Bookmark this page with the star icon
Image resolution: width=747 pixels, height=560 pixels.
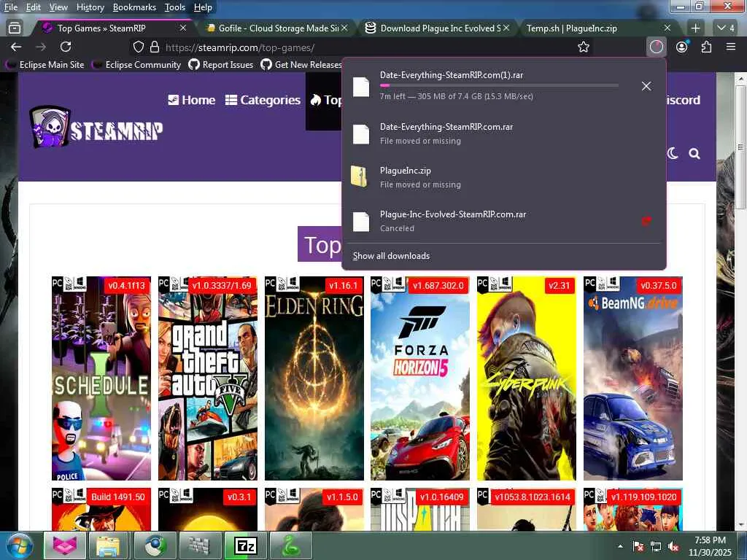[583, 47]
